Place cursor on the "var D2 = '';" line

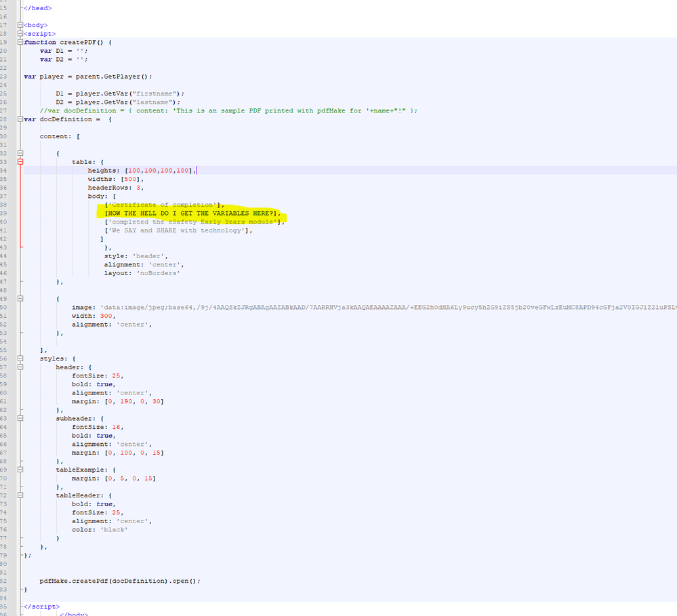pyautogui.click(x=64, y=60)
